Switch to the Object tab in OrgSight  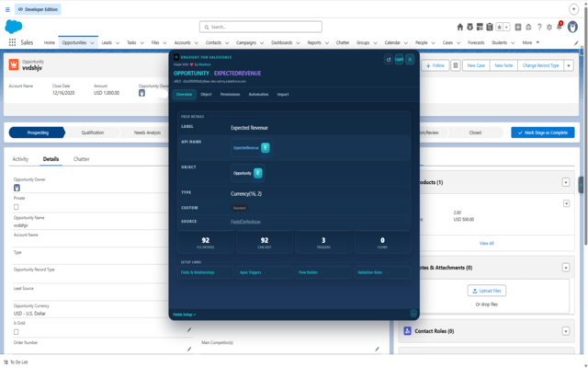click(x=206, y=94)
